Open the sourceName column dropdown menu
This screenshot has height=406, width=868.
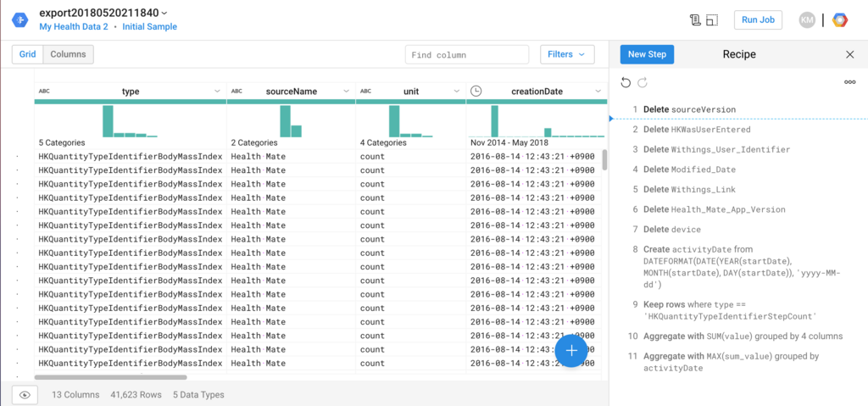[x=346, y=92]
